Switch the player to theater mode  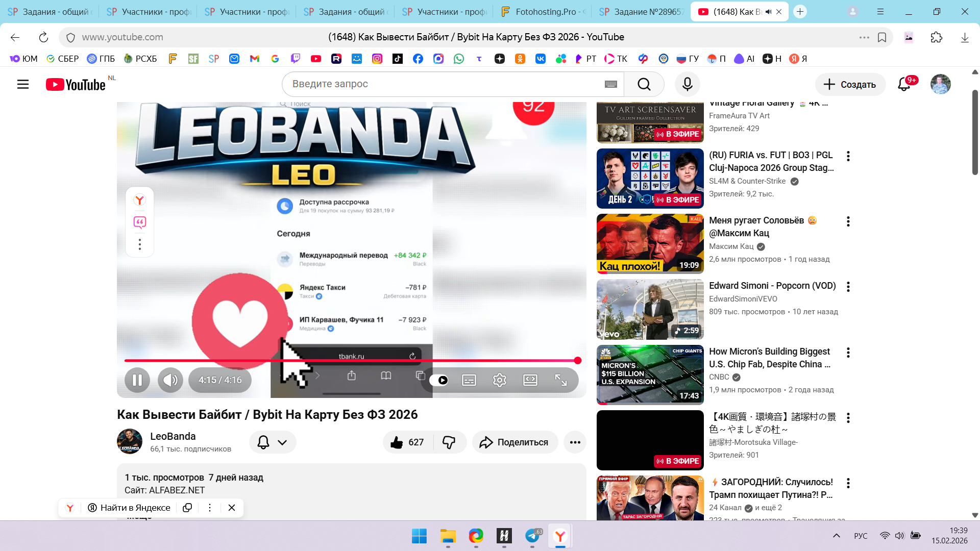click(x=530, y=380)
